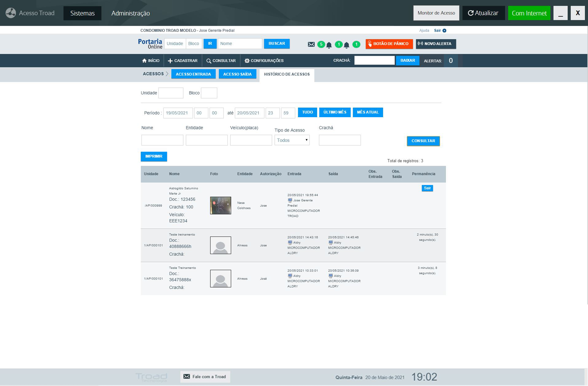Image resolution: width=588 pixels, height=386 pixels.
Task: Open the Configurações menu
Action: [264, 61]
